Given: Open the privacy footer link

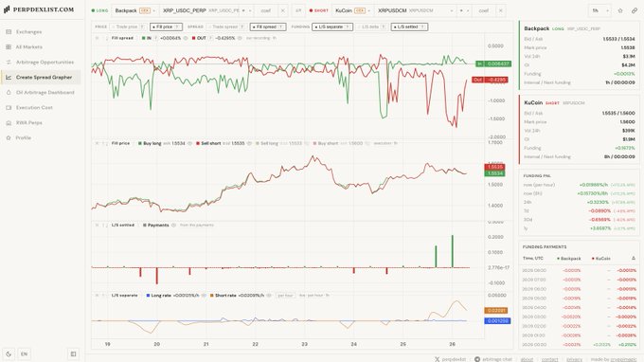Looking at the screenshot, I should [x=574, y=359].
